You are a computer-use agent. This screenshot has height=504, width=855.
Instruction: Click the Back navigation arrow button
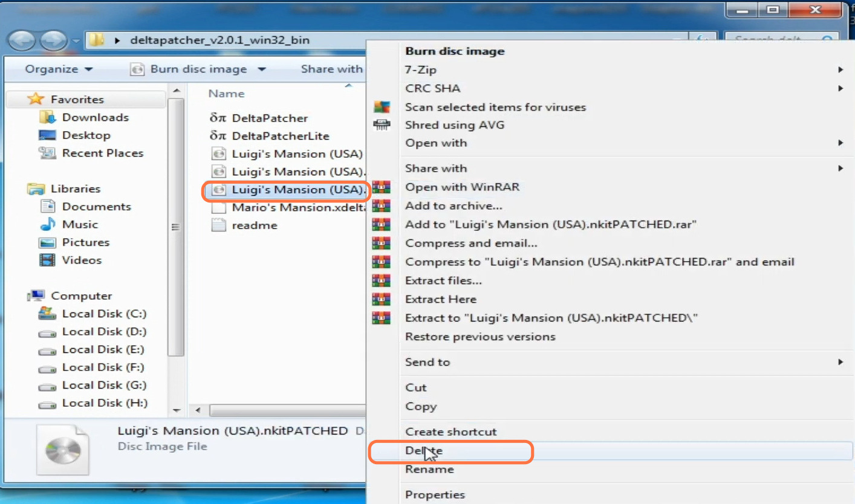tap(22, 41)
